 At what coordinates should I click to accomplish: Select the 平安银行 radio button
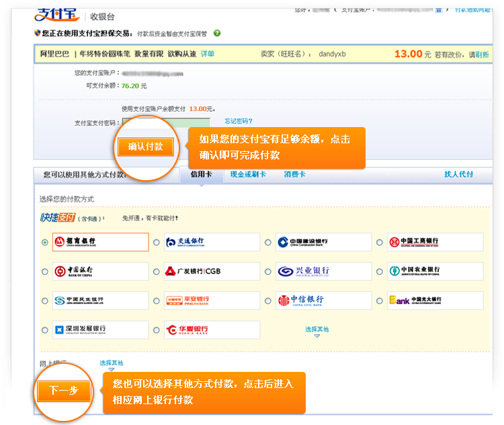(x=157, y=301)
